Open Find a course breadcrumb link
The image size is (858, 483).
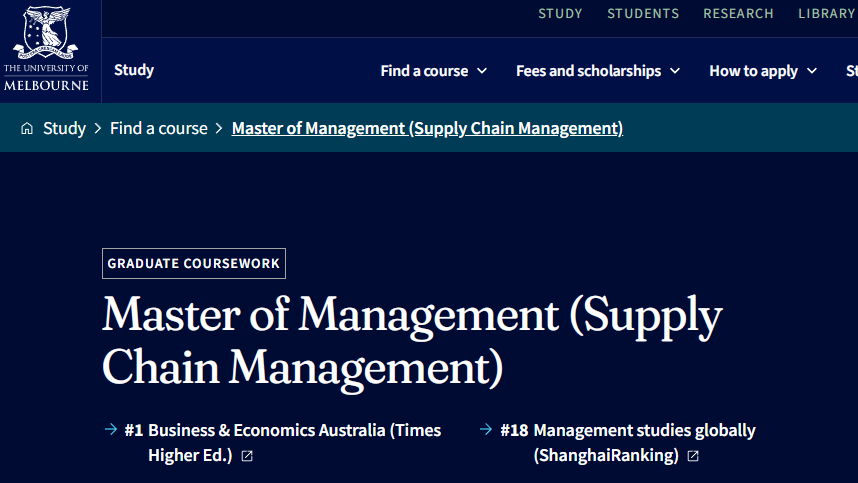[x=159, y=129]
